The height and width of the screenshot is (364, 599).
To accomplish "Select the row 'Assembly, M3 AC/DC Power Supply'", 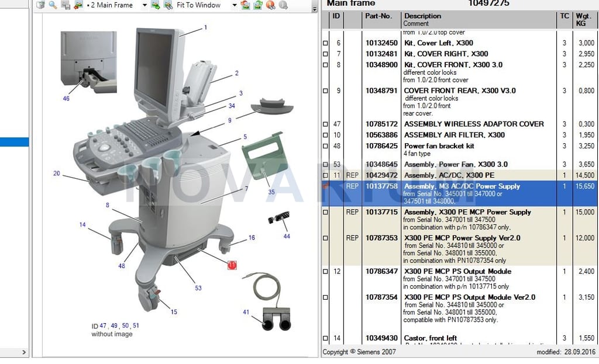I will (459, 193).
